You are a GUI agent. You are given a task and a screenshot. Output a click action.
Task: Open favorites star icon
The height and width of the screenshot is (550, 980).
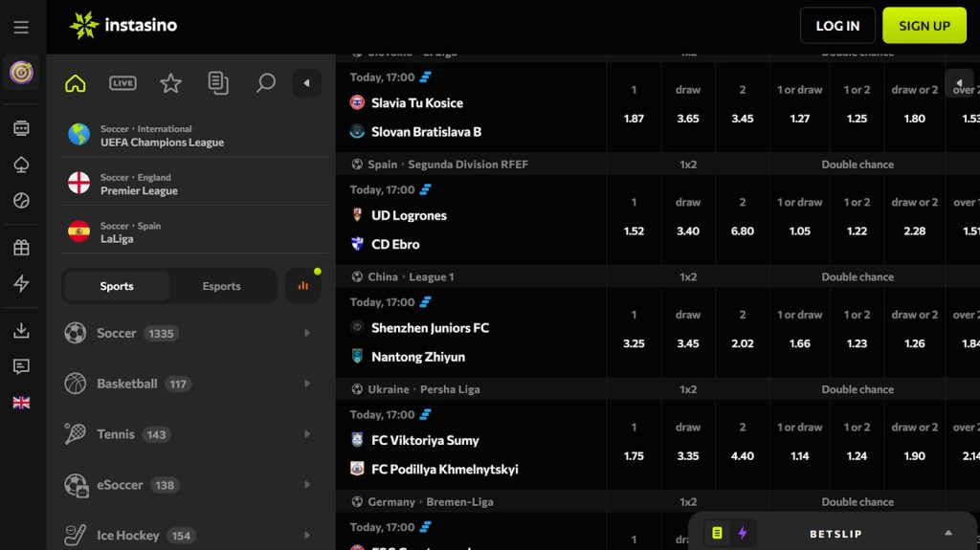tap(170, 83)
